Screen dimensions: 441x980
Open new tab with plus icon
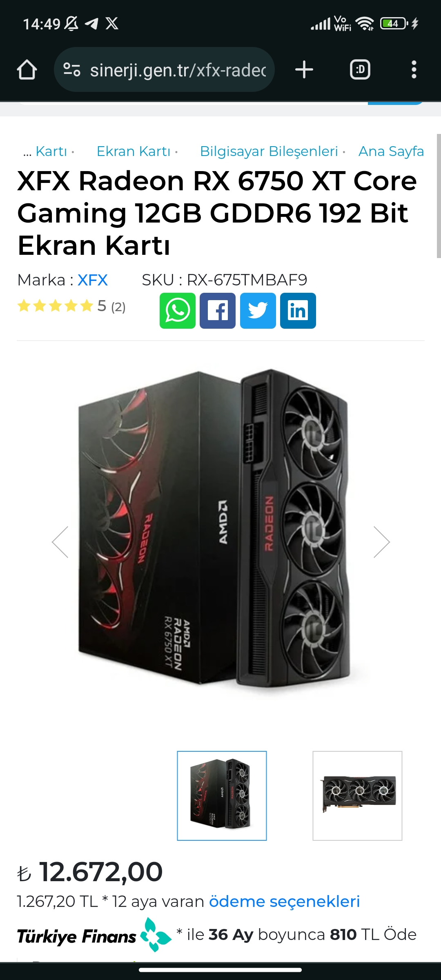(x=304, y=70)
